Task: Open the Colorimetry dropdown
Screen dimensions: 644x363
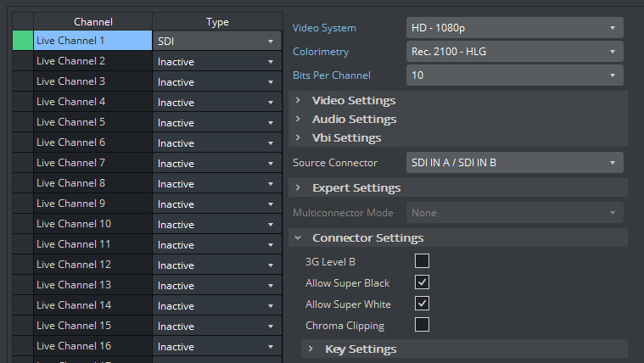Action: [x=514, y=52]
